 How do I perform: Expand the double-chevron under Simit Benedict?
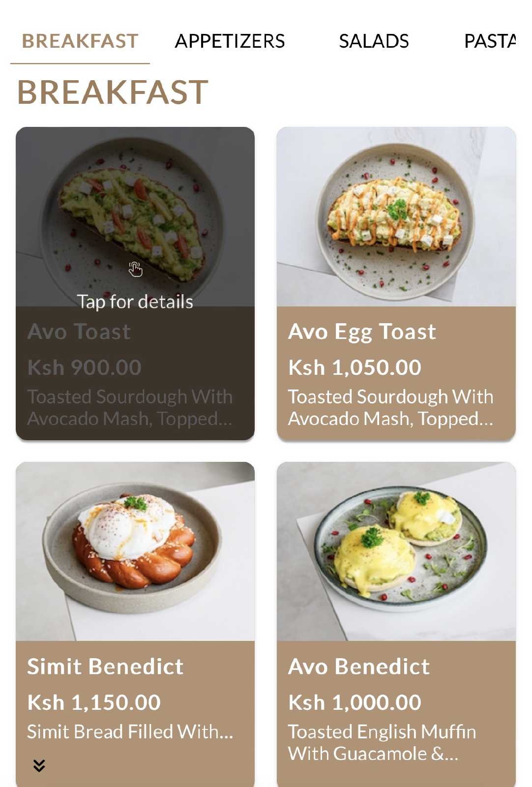39,765
